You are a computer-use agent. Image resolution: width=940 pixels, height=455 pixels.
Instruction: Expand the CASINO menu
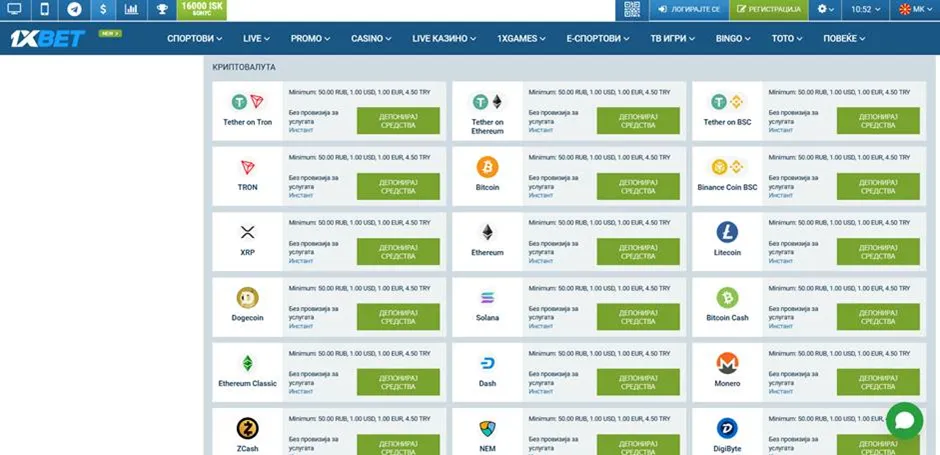click(371, 38)
